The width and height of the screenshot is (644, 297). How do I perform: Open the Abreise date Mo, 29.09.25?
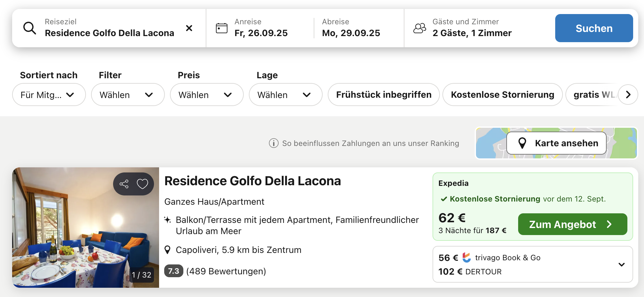(351, 28)
